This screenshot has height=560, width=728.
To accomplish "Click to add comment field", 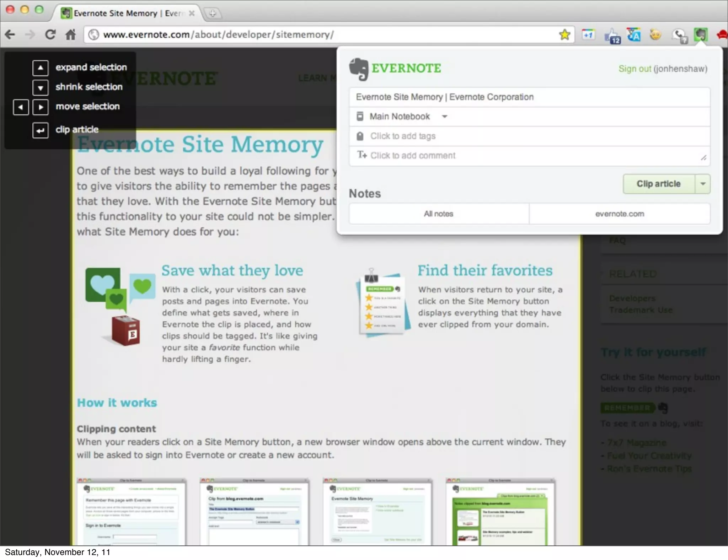I will coord(530,156).
